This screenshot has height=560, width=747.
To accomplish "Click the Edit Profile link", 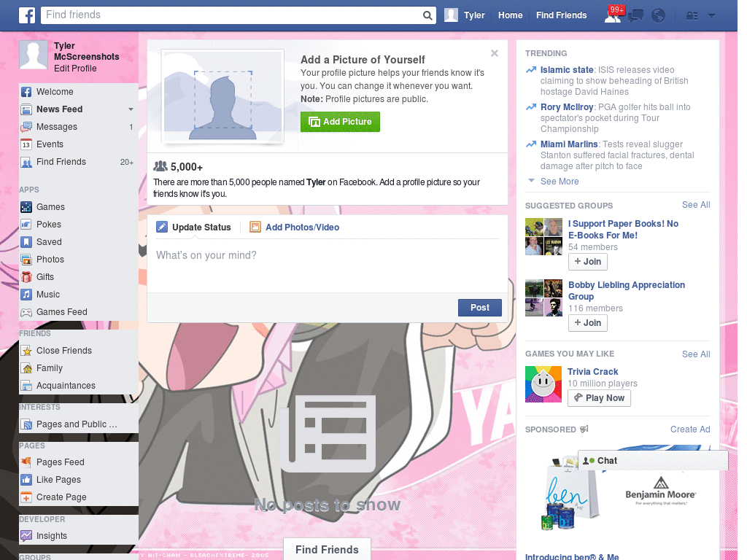I will [75, 69].
